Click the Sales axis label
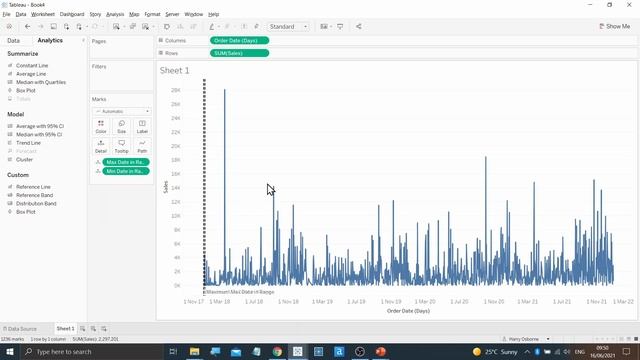This screenshot has width=640, height=360. 165,187
